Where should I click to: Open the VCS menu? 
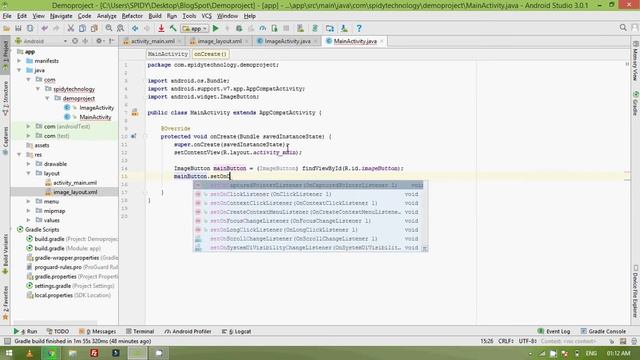207,16
